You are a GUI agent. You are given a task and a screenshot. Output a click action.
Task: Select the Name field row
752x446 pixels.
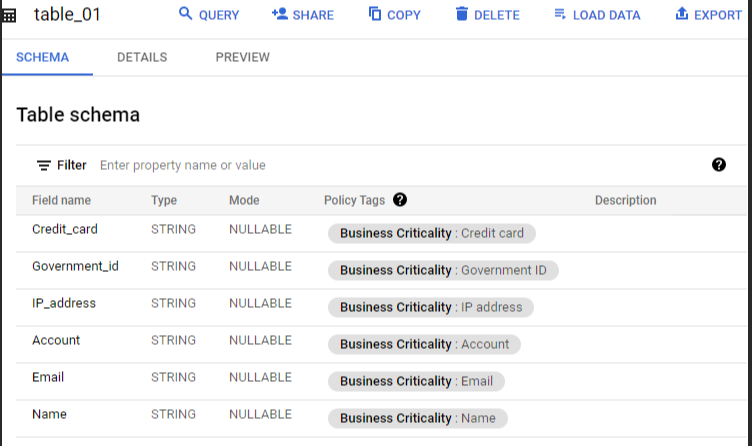click(50, 414)
